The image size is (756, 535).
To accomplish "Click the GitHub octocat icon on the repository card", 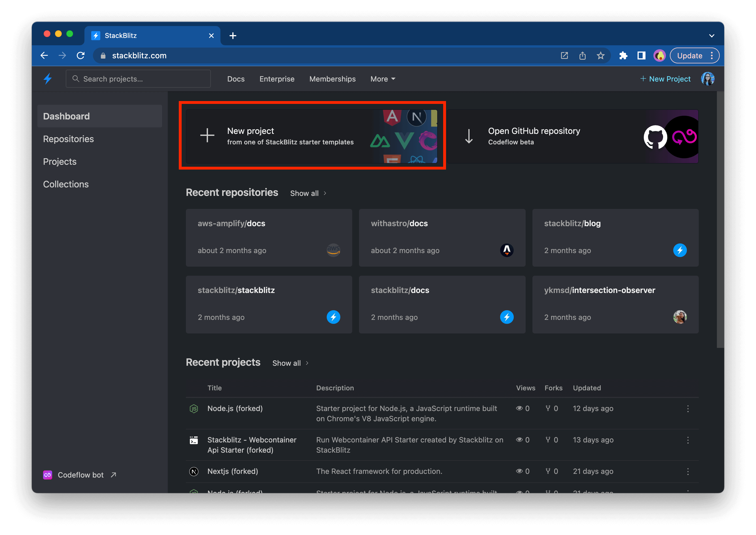I will [655, 137].
